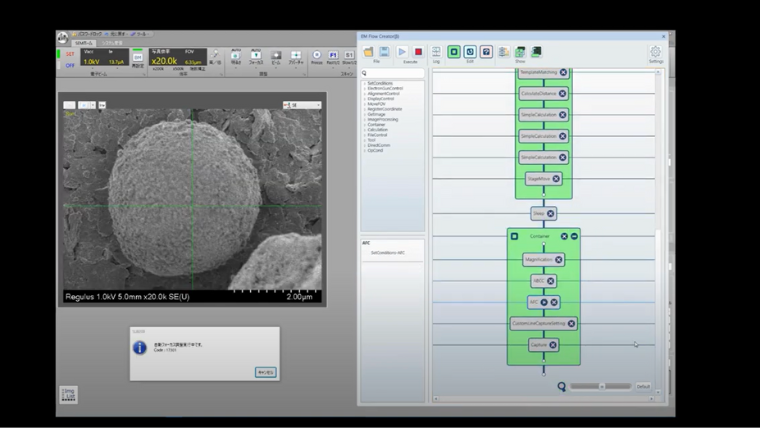
Task: Expand the DisplayControl category
Action: click(x=364, y=99)
